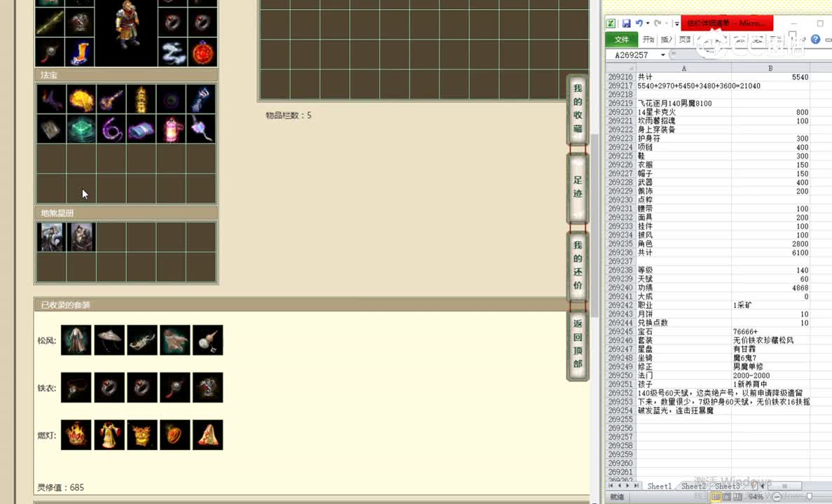The image size is (832, 504).
Task: Open the Name Box dropdown arrow
Action: 663,55
